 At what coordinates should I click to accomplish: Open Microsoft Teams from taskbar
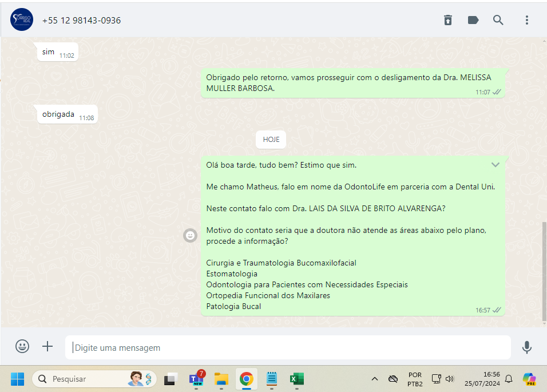point(196,379)
